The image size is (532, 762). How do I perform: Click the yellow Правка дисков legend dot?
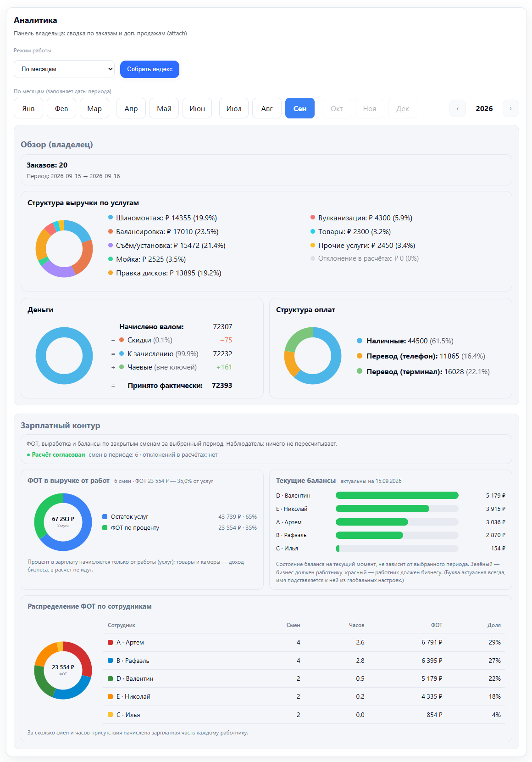[x=111, y=273]
